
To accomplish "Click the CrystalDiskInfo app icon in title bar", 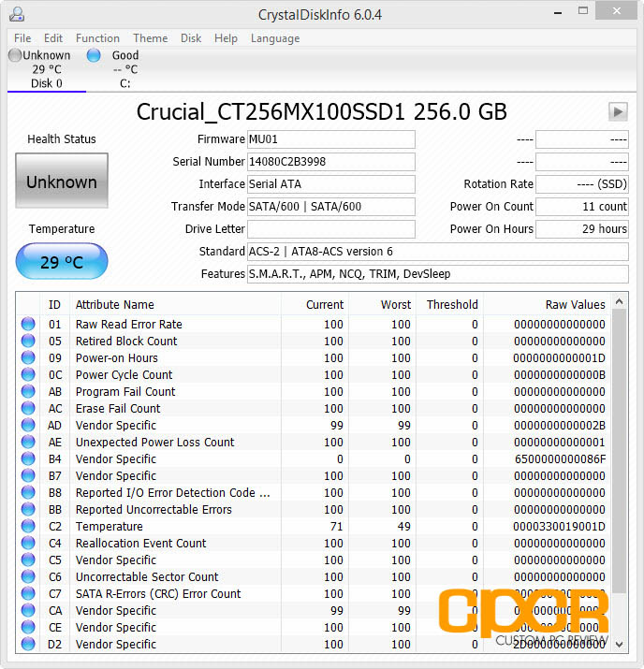I will pos(17,14).
